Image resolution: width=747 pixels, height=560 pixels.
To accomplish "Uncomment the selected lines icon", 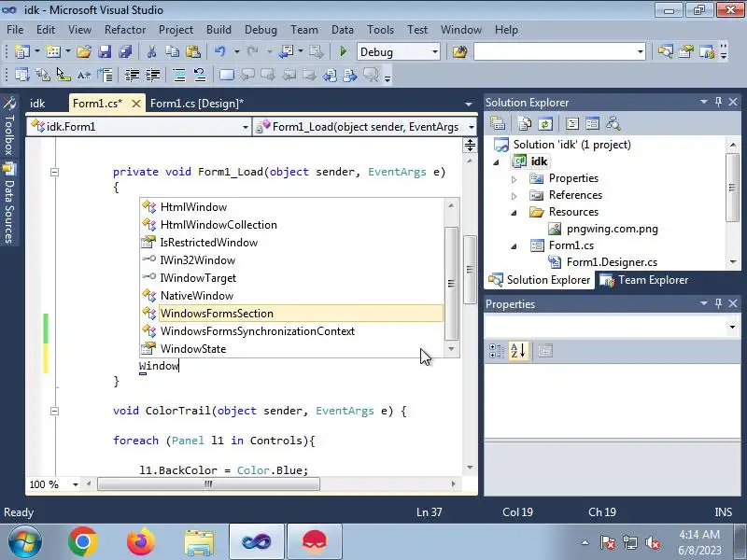I will (x=200, y=75).
